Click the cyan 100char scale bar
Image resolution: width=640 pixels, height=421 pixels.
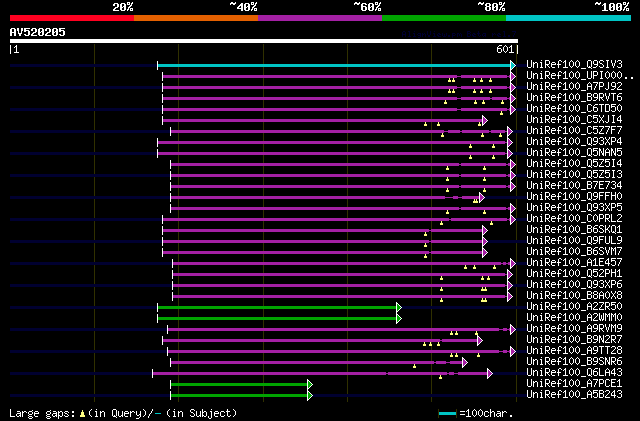448,414
